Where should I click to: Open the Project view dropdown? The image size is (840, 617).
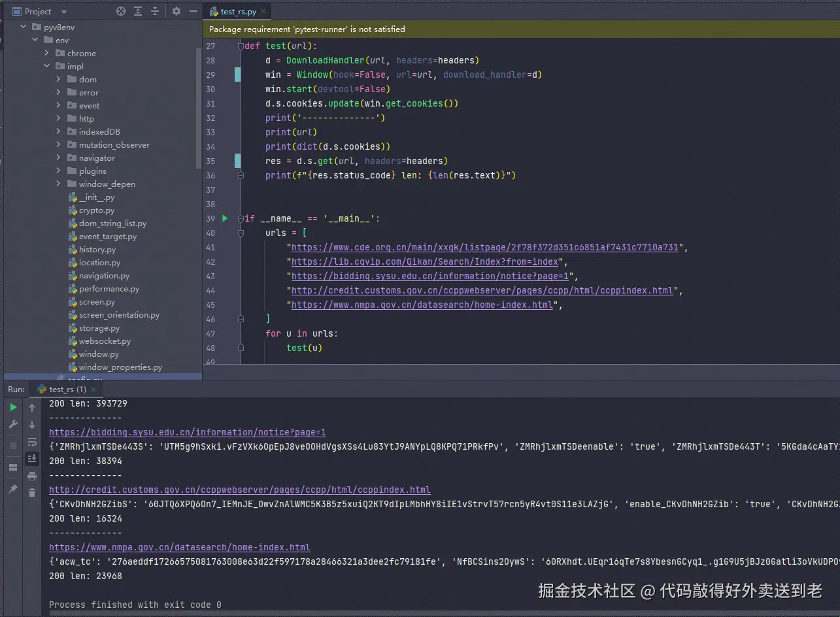[63, 12]
